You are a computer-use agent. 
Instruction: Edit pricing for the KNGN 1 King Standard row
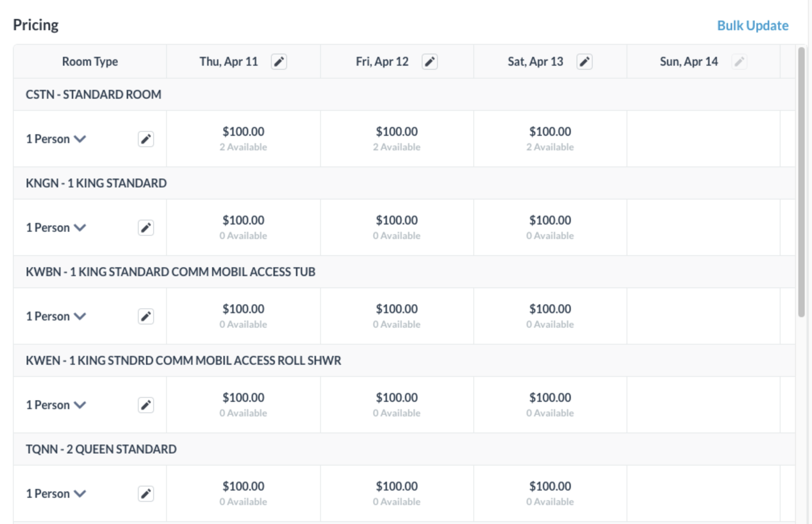point(146,227)
